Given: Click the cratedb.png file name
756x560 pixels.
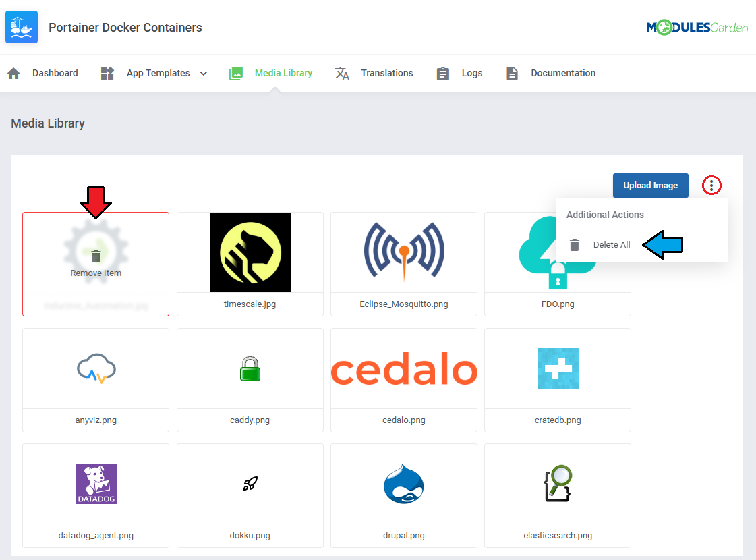Looking at the screenshot, I should point(558,420).
